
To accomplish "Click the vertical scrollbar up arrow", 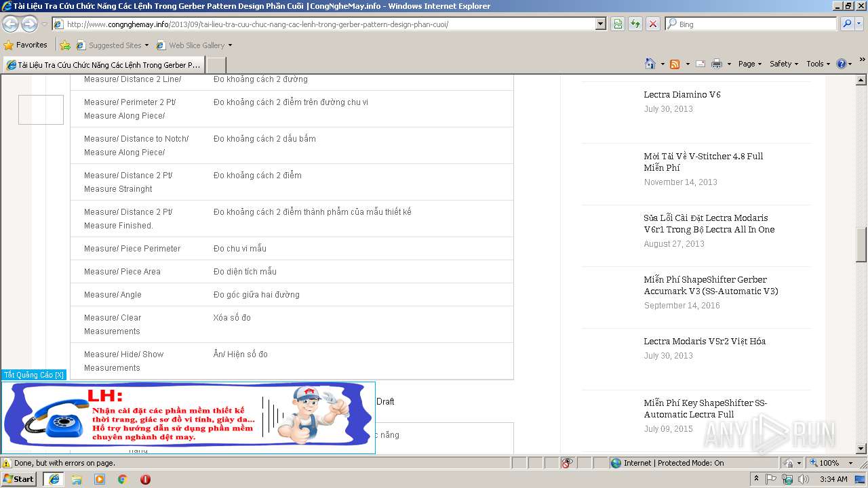I will tap(861, 79).
